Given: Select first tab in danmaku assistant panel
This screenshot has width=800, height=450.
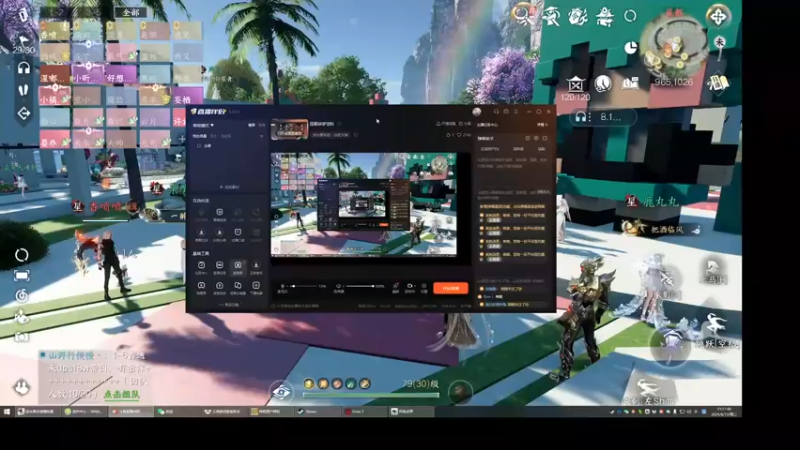Looking at the screenshot, I should 490,149.
